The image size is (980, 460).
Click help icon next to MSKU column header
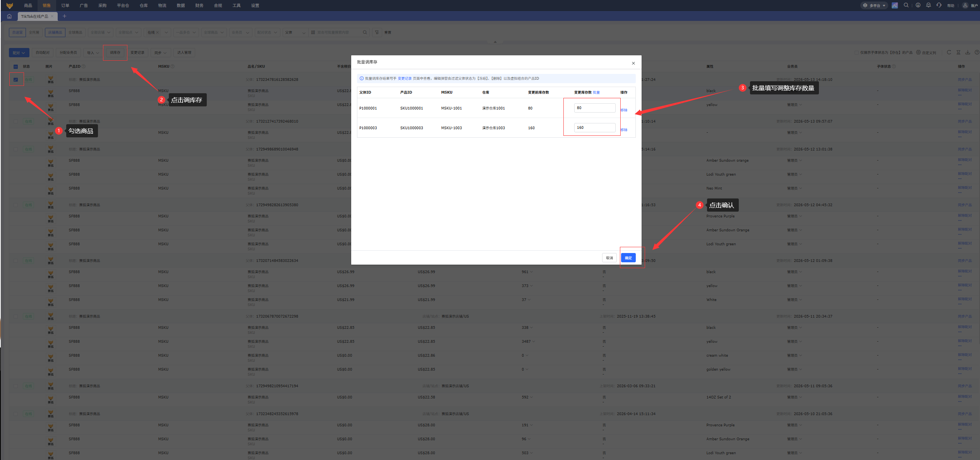click(x=173, y=67)
